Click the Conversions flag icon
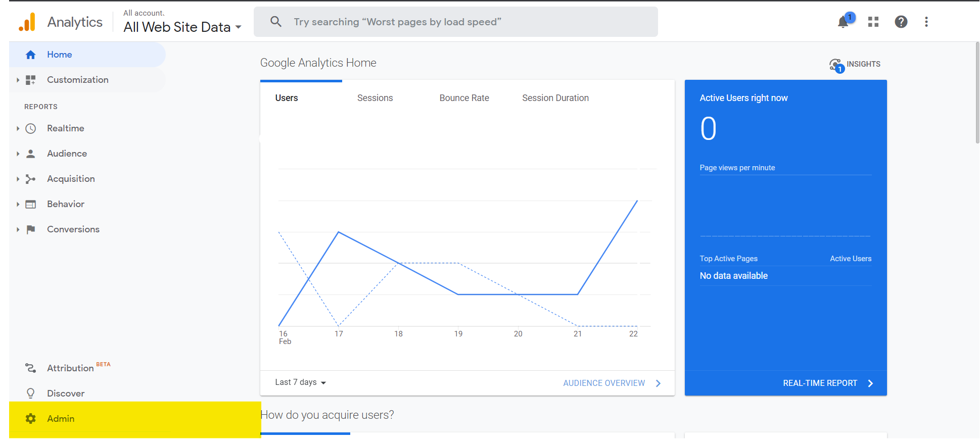 coord(31,229)
